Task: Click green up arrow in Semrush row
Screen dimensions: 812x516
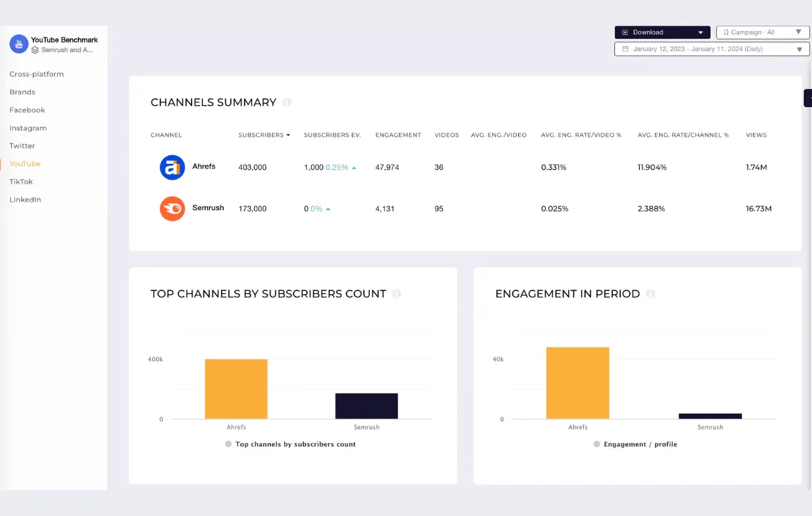Action: tap(328, 209)
